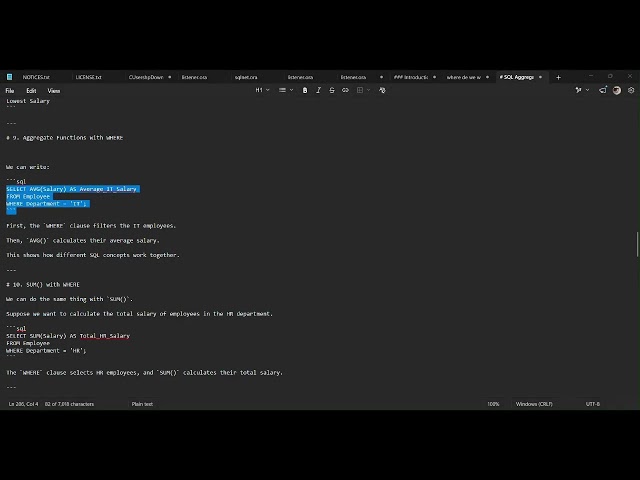Click the 'WHERE Department = 'HR';' line
Viewport: 640px width, 480px height.
46,351
